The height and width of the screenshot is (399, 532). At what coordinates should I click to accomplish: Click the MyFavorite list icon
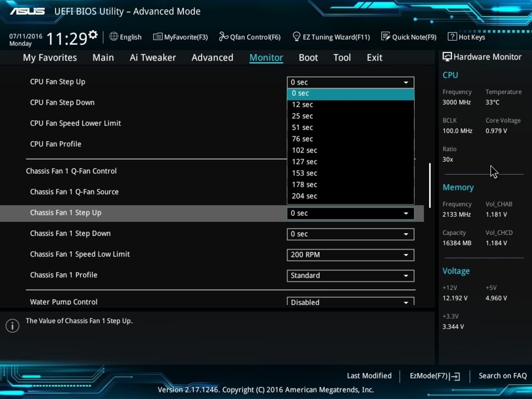(x=158, y=37)
